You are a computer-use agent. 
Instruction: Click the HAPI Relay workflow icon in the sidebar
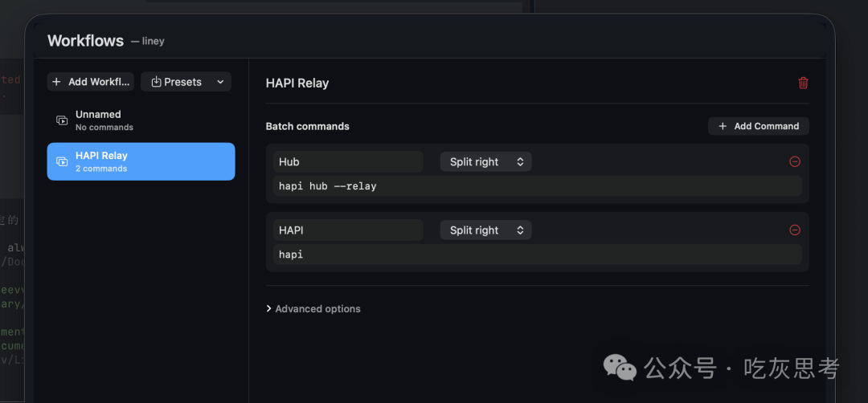(62, 161)
